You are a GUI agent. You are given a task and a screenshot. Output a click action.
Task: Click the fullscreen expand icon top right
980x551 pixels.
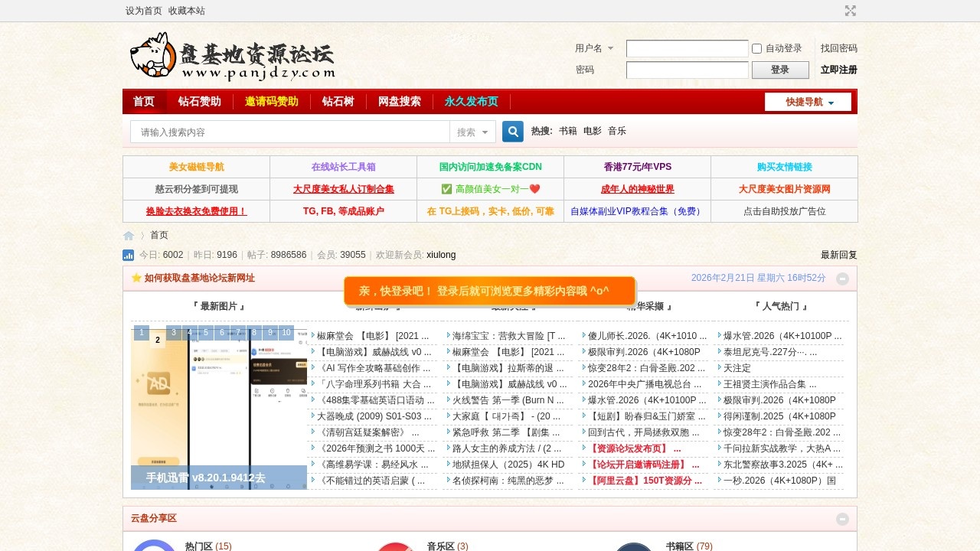point(851,11)
